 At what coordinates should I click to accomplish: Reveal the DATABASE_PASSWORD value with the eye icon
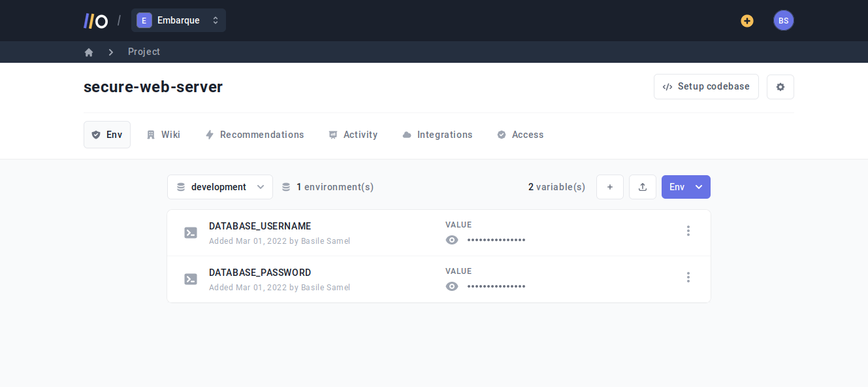452,286
